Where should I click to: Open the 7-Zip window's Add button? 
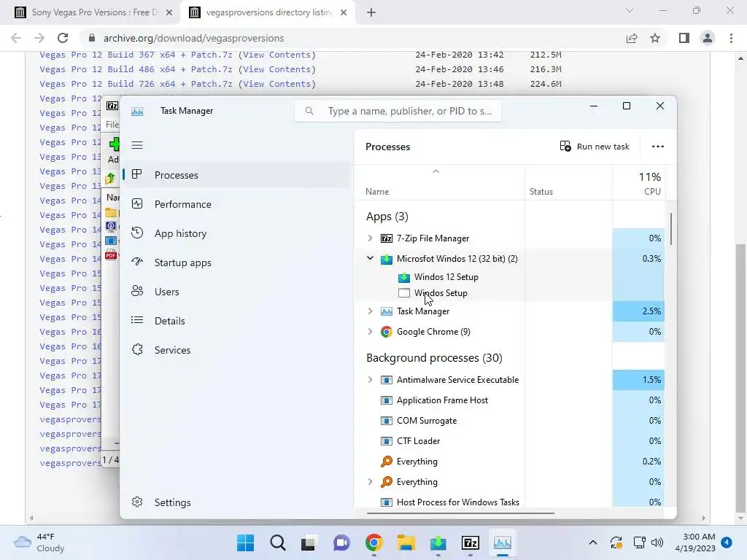(x=113, y=150)
